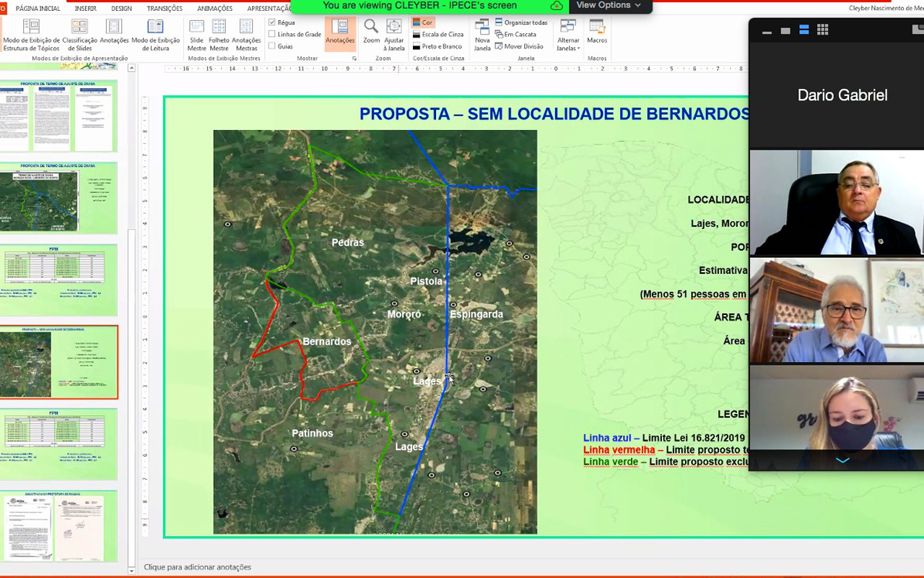This screenshot has width=924, height=578.
Task: Select the Escala de Cinza option
Action: tap(437, 34)
